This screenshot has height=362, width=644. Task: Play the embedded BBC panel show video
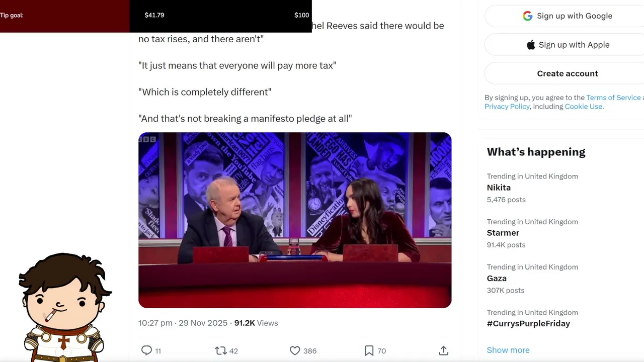(295, 220)
